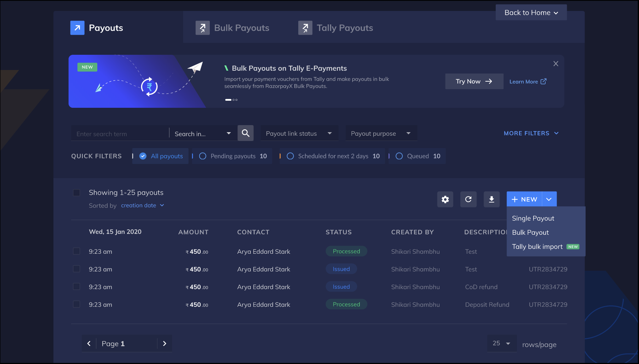The width and height of the screenshot is (639, 364).
Task: Click the CoD refund description
Action: [481, 287]
